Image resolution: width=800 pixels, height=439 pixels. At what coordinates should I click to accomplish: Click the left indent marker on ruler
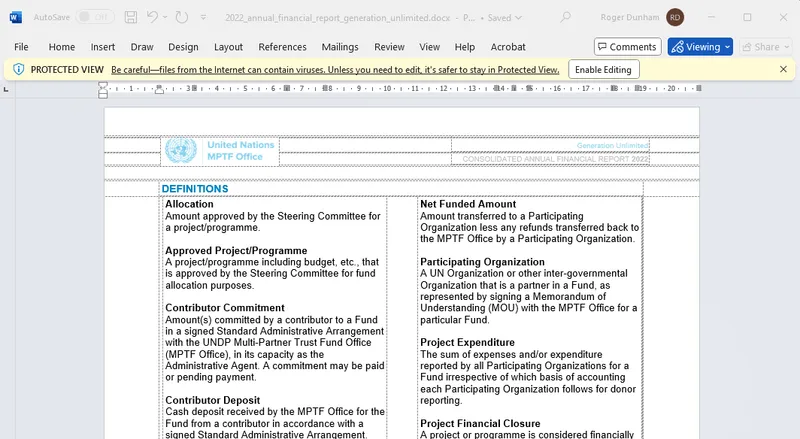pos(103,94)
